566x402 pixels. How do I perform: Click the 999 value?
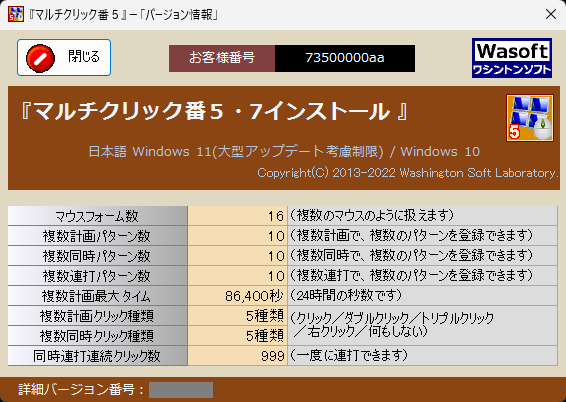point(238,356)
